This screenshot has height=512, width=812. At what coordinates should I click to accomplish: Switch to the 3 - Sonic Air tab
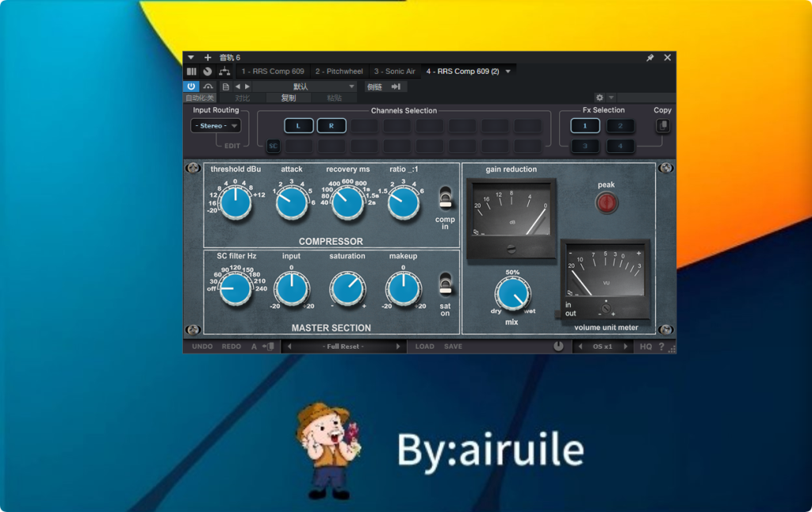(395, 71)
